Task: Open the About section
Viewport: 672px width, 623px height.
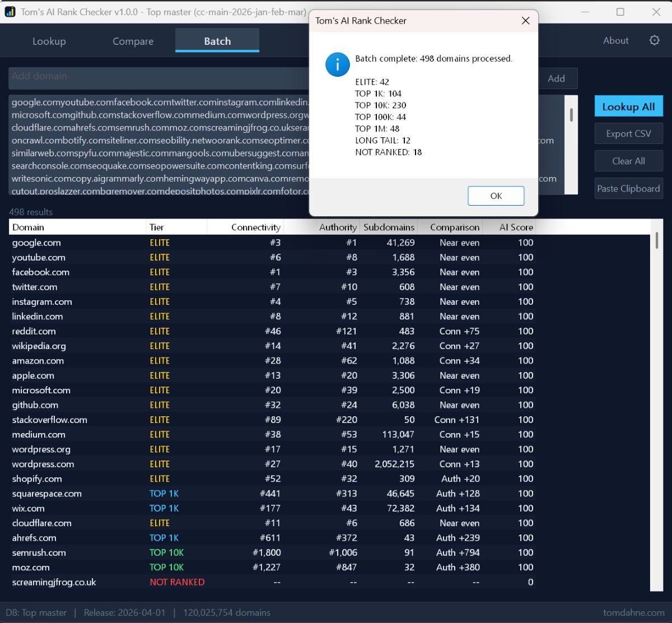Action: point(615,40)
